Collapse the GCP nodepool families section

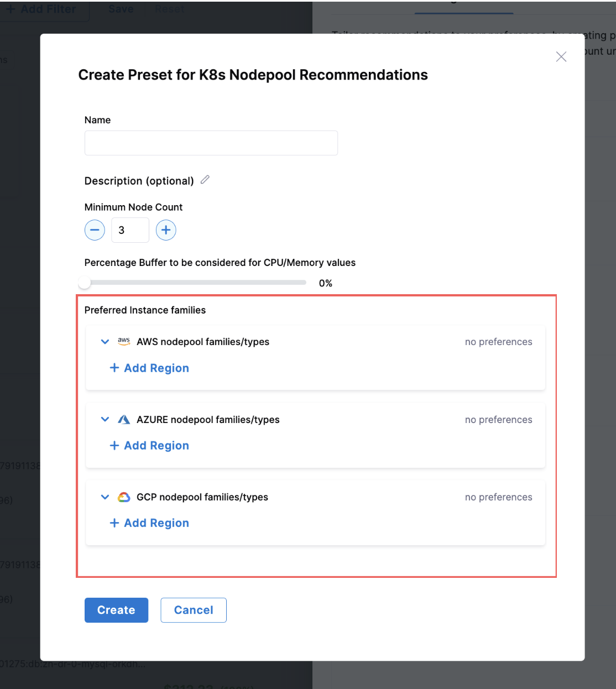(x=105, y=497)
